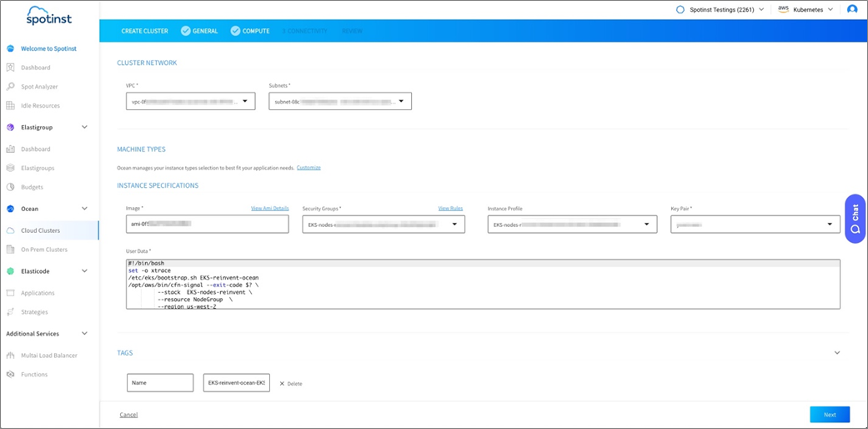Open Spot Analyzer page

pos(39,87)
